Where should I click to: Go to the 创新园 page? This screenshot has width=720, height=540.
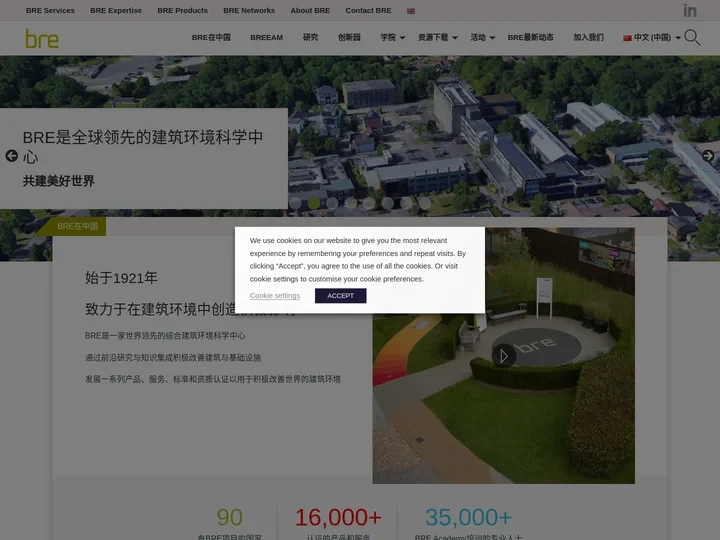click(349, 38)
